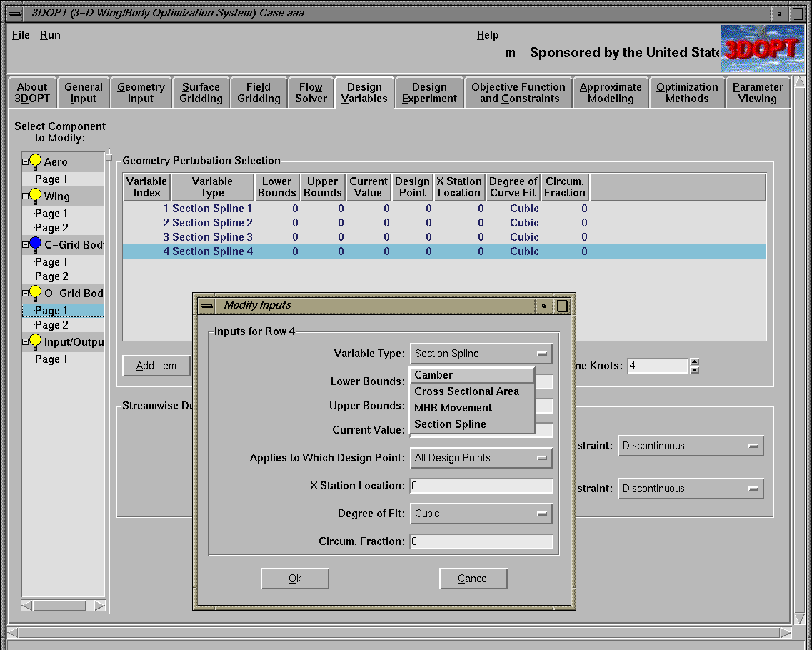Open the File menu
This screenshot has height=650, width=812.
click(x=21, y=35)
